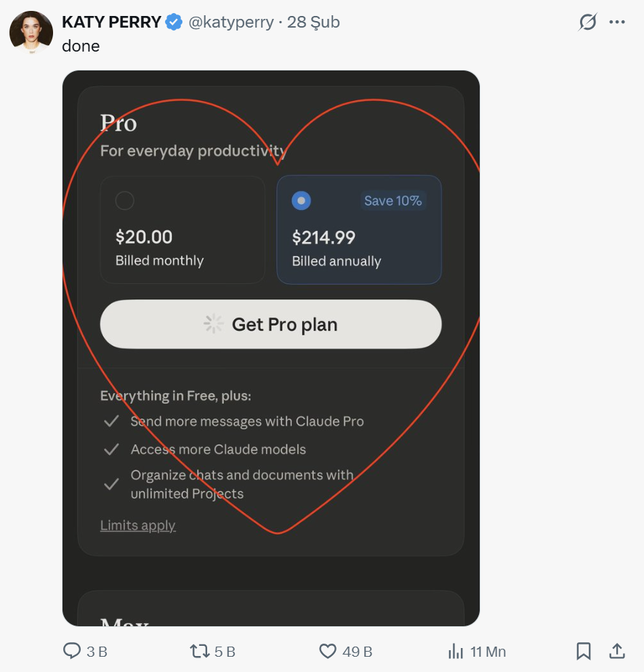The width and height of the screenshot is (644, 672).
Task: Click the 28 Şub tweet date
Action: (x=313, y=23)
